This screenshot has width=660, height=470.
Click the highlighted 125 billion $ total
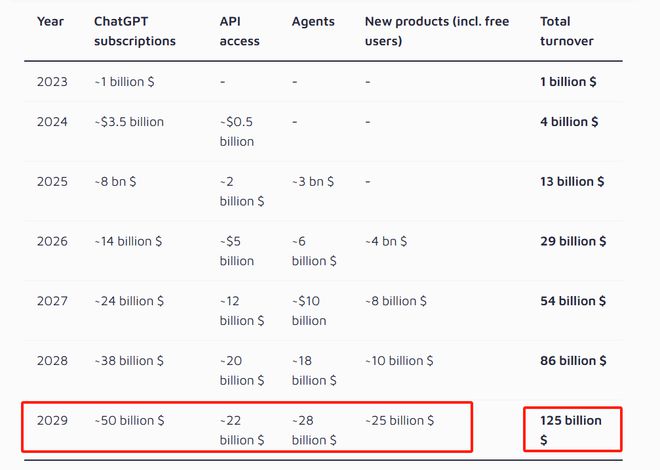pyautogui.click(x=571, y=430)
